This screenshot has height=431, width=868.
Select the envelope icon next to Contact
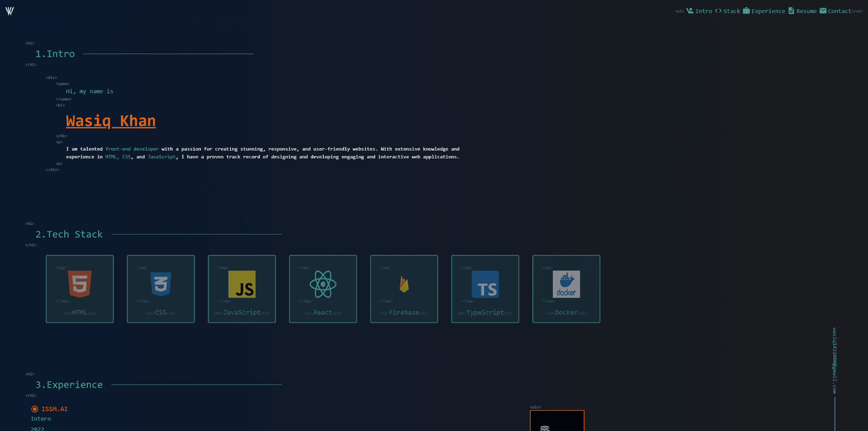click(x=823, y=10)
